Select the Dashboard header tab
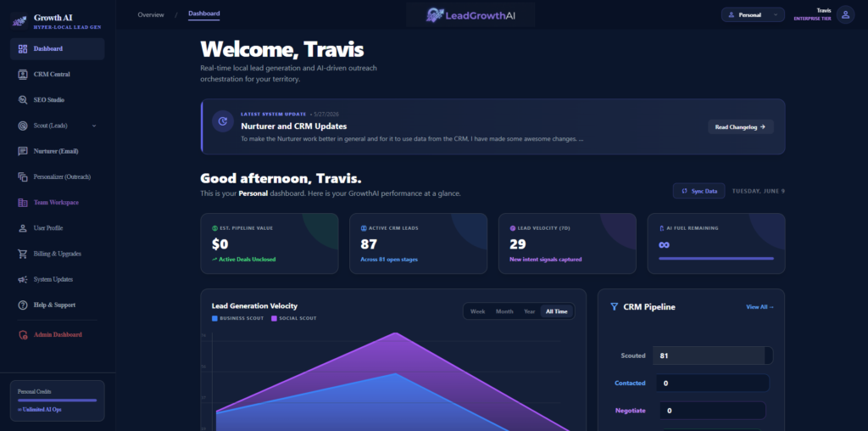 click(203, 14)
